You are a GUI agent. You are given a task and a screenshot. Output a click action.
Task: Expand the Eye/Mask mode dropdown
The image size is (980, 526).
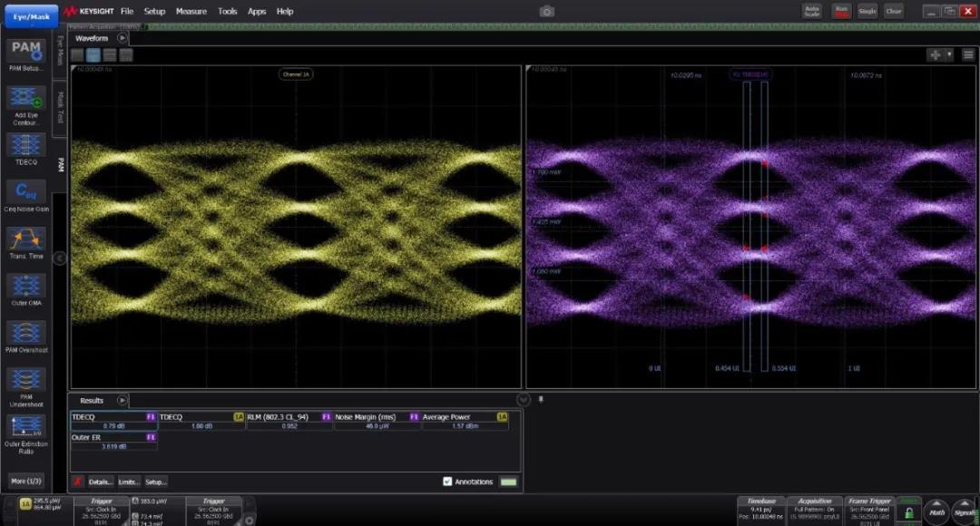31,15
